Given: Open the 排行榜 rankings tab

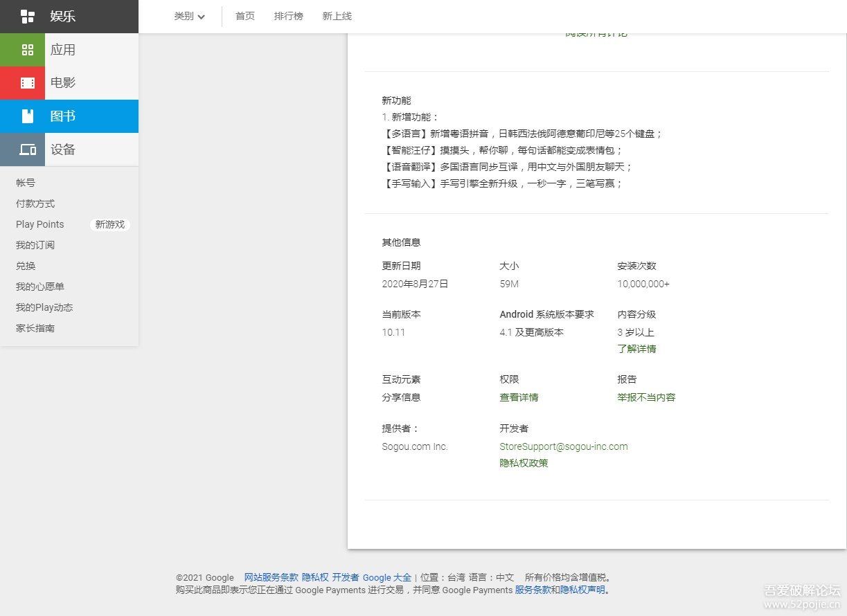Looking at the screenshot, I should click(289, 16).
